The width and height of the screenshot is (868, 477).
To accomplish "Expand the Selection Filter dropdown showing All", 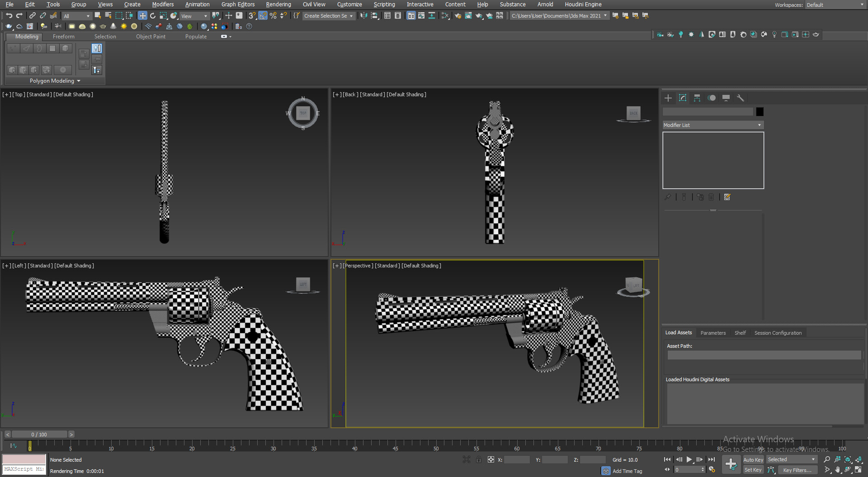I will click(x=77, y=16).
